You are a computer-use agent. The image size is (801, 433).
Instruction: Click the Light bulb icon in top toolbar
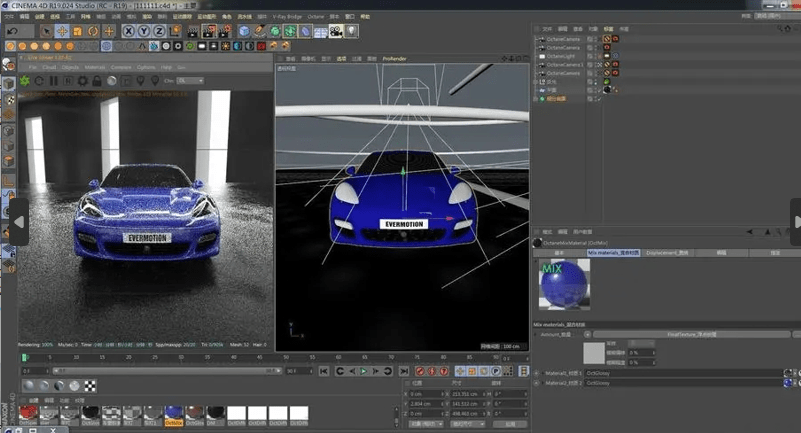[351, 32]
